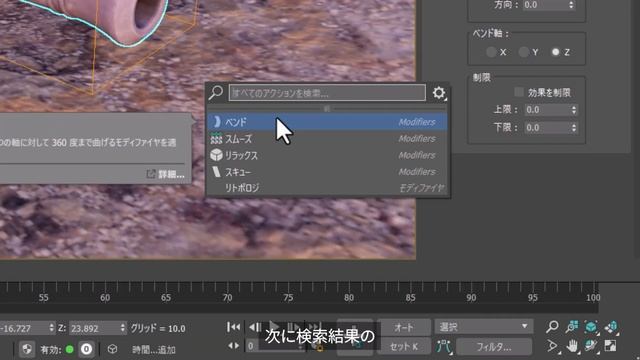Screen dimensions: 640x360
Task: Adjust Y coordinate spinner near -16.727
Action: point(51,328)
